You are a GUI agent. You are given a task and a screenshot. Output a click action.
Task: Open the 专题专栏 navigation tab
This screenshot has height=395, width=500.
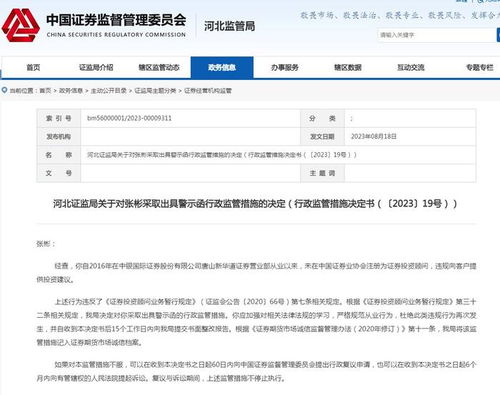coord(479,68)
